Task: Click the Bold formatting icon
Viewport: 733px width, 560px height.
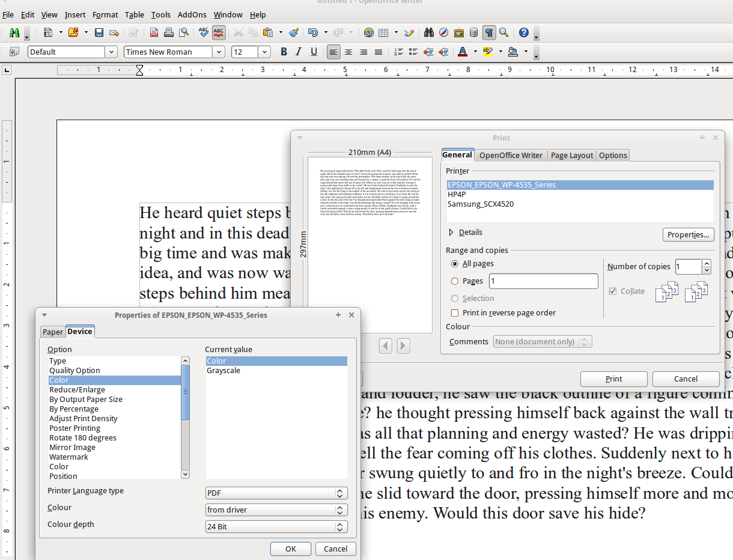Action: (x=284, y=52)
